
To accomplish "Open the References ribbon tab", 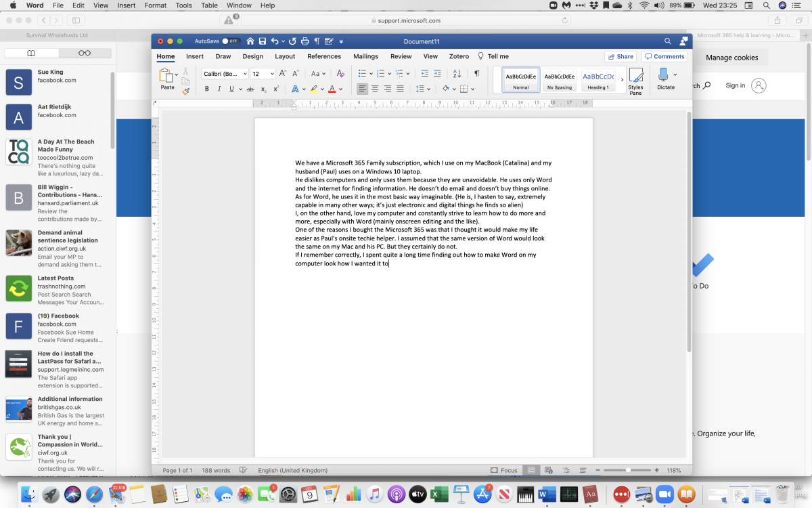I will pos(324,57).
